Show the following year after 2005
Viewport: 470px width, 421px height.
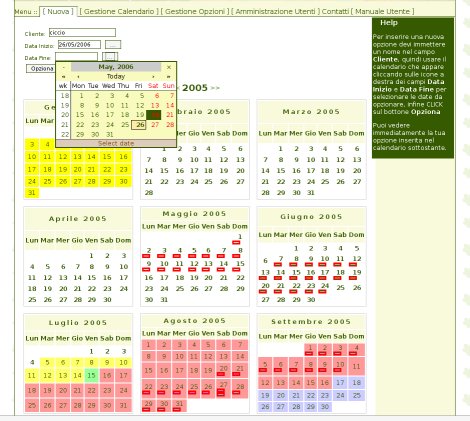[x=215, y=88]
